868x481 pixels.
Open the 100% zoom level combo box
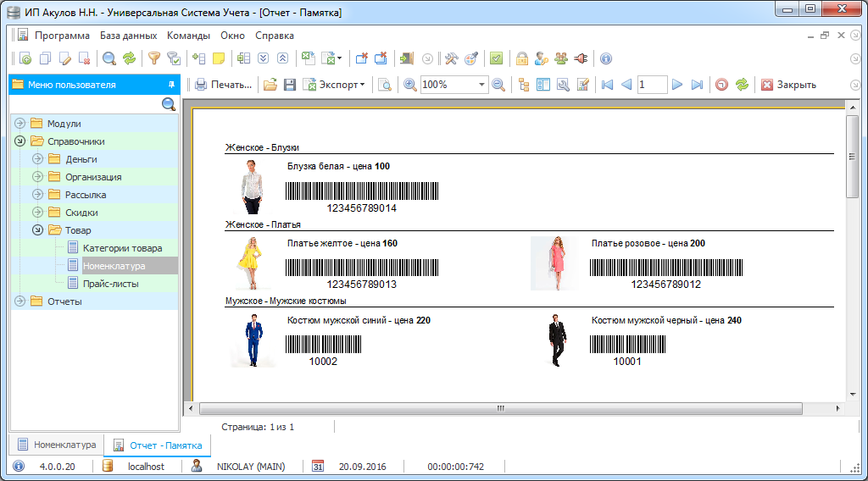[x=453, y=85]
